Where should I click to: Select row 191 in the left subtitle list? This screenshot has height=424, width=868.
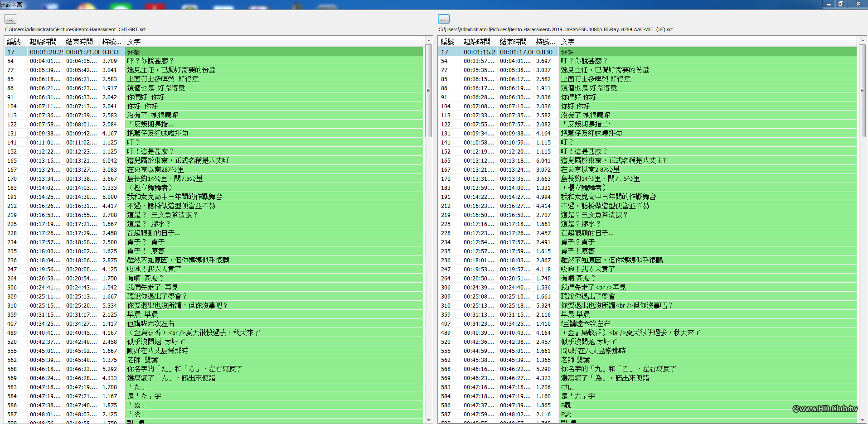[x=214, y=197]
